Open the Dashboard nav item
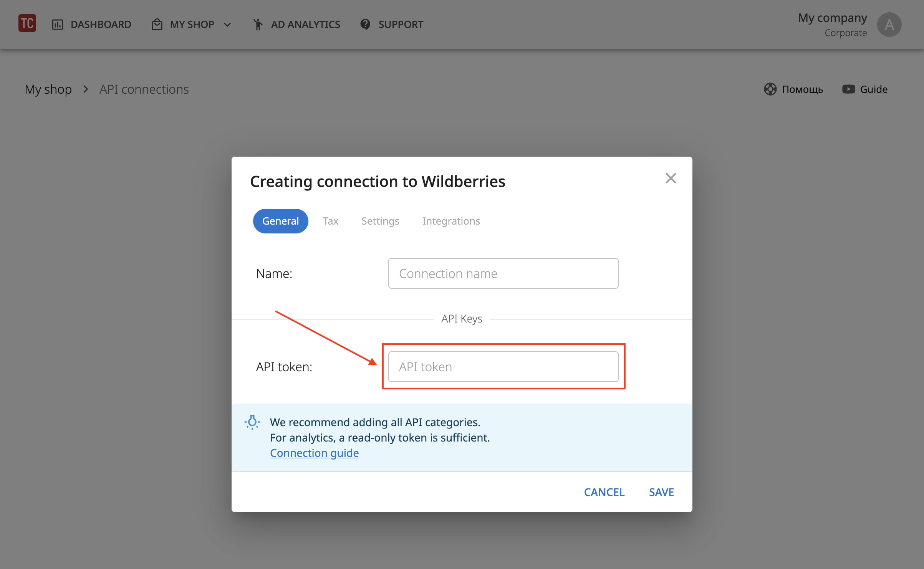This screenshot has height=569, width=924. click(91, 24)
